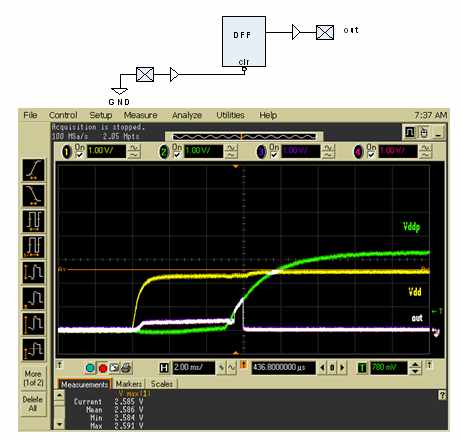Click the orange delay reference marker icon
The width and height of the screenshot is (461, 441).
pos(243,365)
